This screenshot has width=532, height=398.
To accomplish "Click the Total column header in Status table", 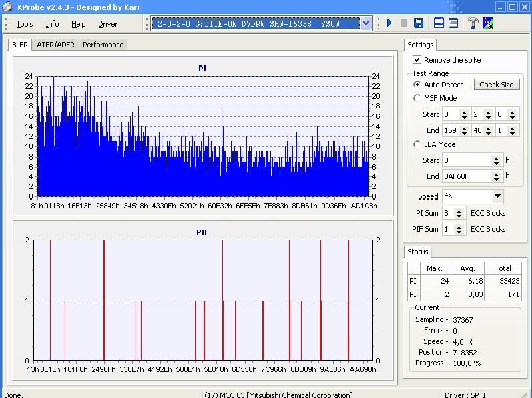I will (503, 268).
